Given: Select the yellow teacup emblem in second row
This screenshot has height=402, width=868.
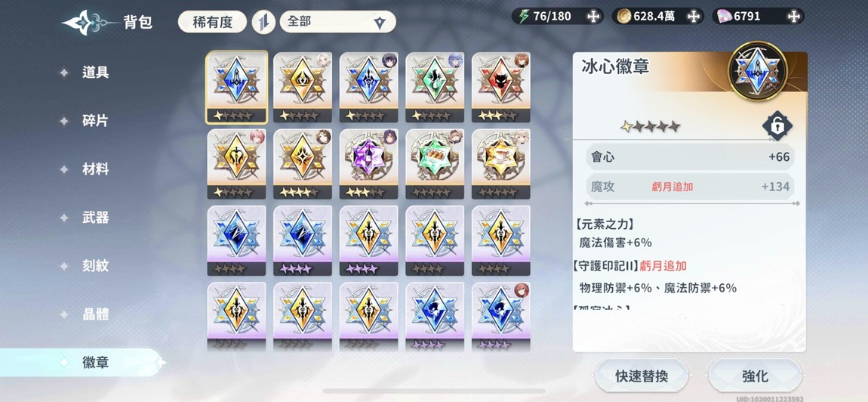Looking at the screenshot, I should (x=500, y=163).
